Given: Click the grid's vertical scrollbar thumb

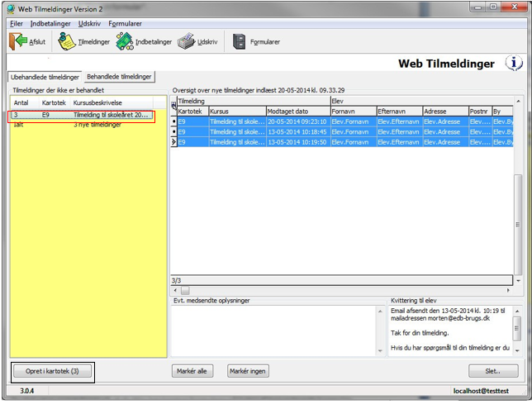Looking at the screenshot, I should (518, 225).
